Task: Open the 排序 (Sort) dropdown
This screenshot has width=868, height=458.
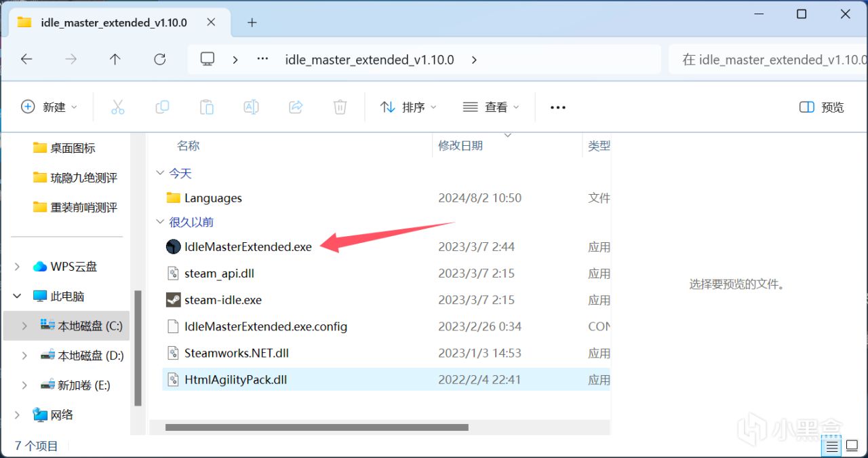Action: tap(408, 107)
